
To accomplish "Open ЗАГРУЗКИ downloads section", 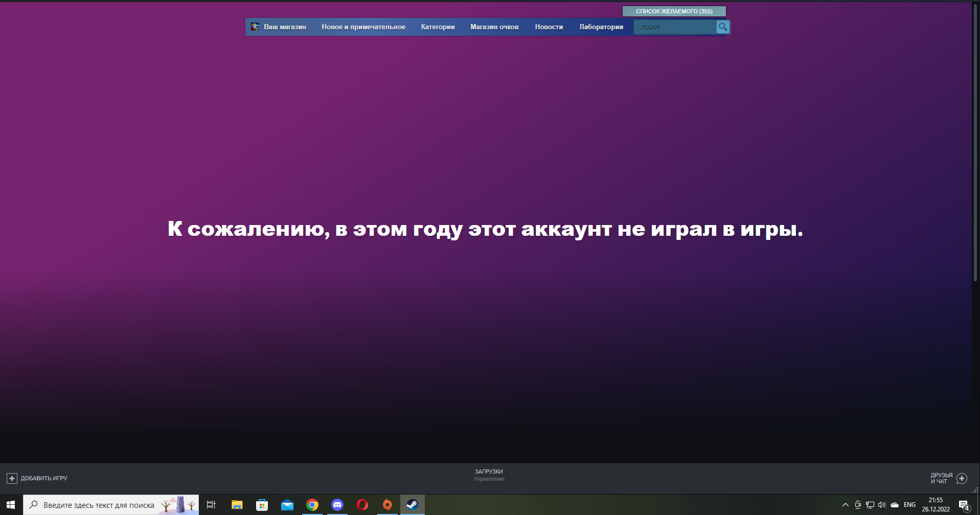I will (489, 472).
